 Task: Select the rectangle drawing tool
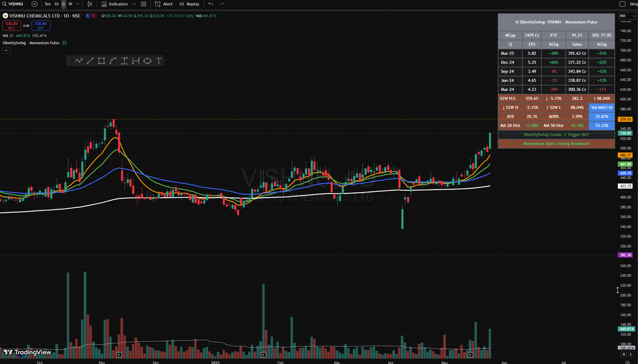(101, 61)
